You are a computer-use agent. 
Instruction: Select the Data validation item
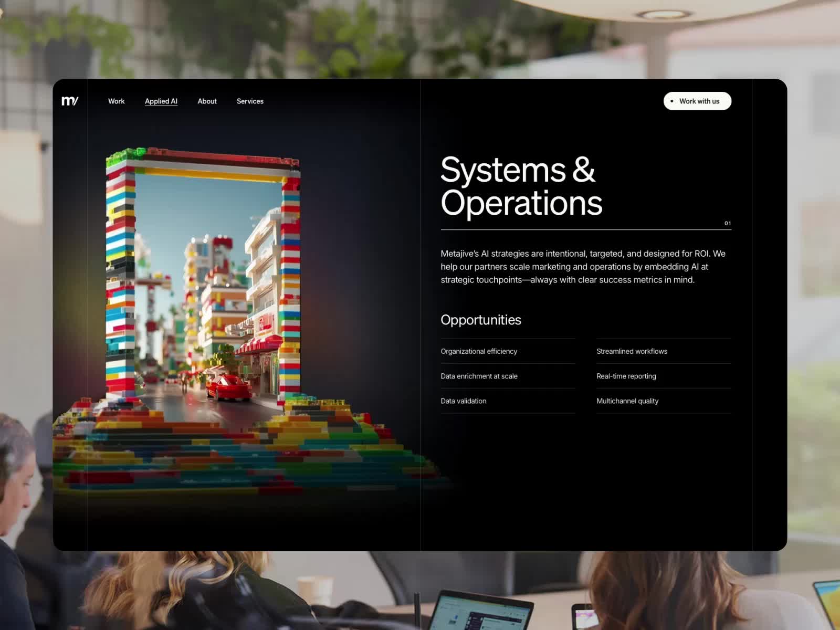[463, 401]
